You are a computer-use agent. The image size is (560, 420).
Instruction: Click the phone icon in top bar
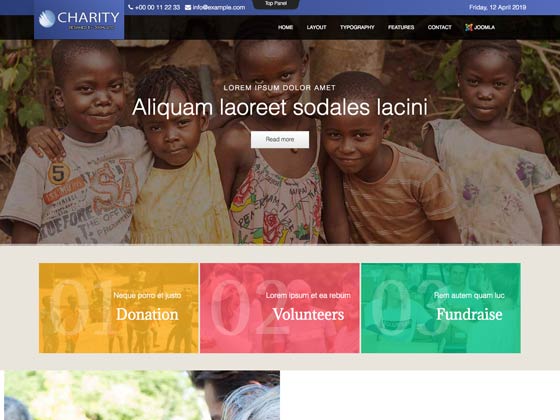point(131,7)
